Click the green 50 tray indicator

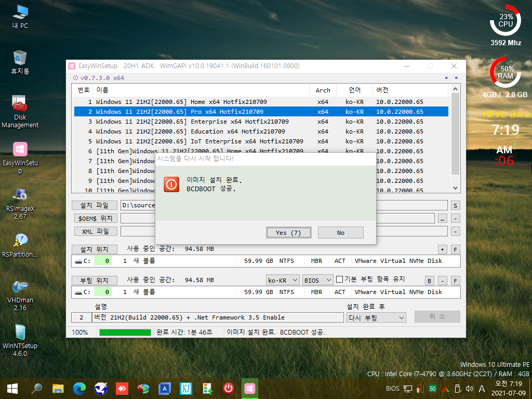pyautogui.click(x=432, y=389)
